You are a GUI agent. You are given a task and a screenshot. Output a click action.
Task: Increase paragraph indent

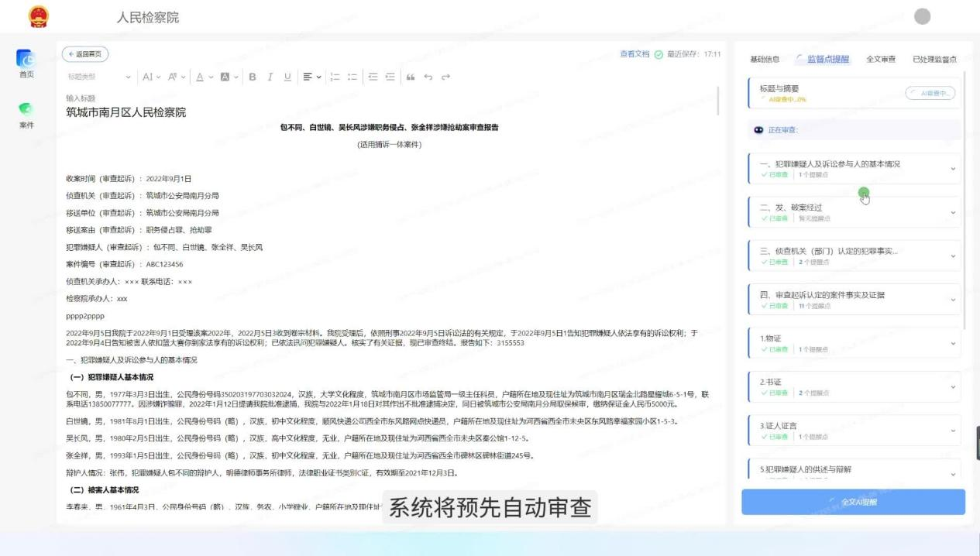(x=390, y=77)
